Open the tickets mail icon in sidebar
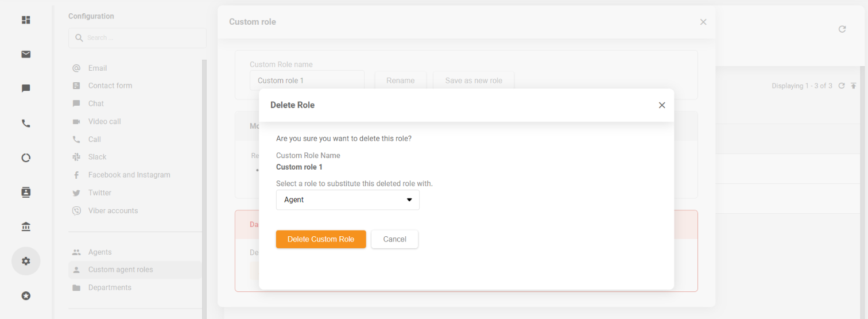Image resolution: width=868 pixels, height=319 pixels. [x=26, y=55]
